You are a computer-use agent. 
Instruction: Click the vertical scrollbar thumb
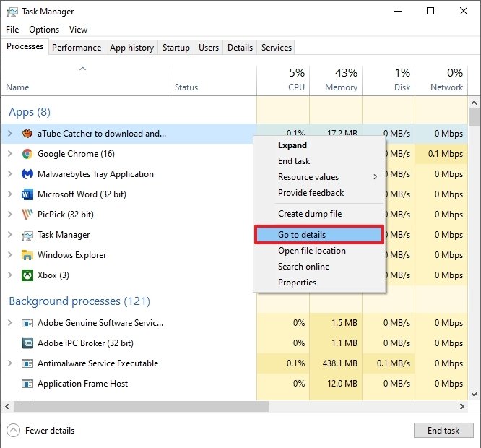[474, 118]
